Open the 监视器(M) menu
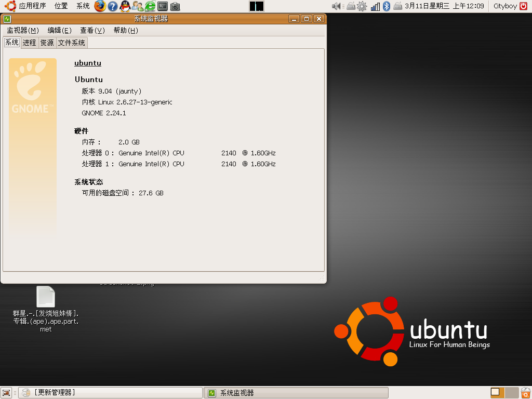Image resolution: width=532 pixels, height=399 pixels. point(23,31)
